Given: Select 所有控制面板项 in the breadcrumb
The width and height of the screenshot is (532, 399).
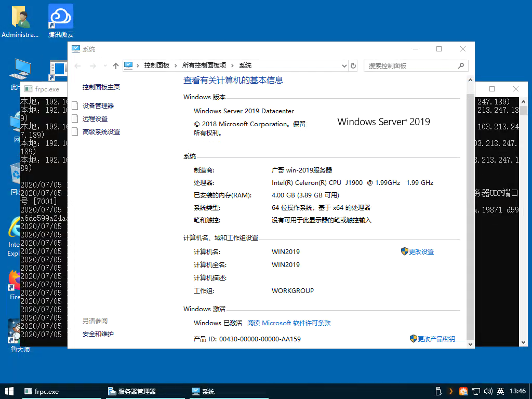Looking at the screenshot, I should [204, 65].
